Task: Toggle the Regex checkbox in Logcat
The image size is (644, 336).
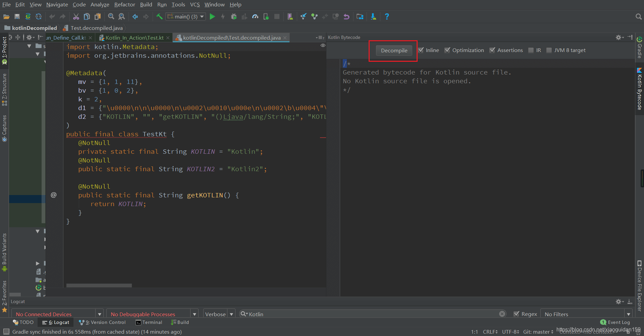Action: [517, 314]
